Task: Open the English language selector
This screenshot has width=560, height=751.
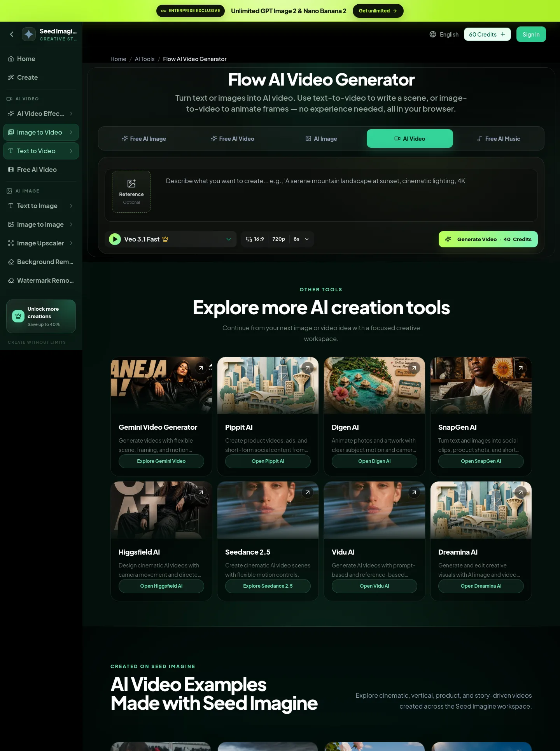Action: (444, 34)
